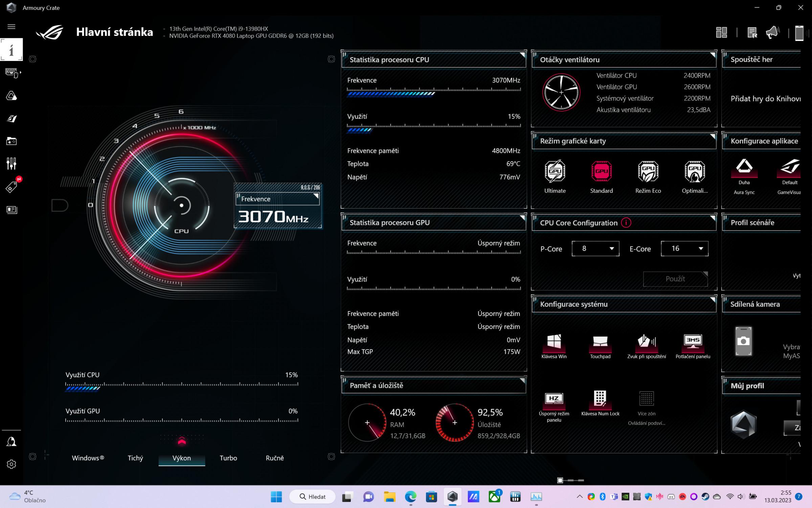Viewport: 812px width, 508px height.
Task: Click the dashboard page indicator dots
Action: 570,480
